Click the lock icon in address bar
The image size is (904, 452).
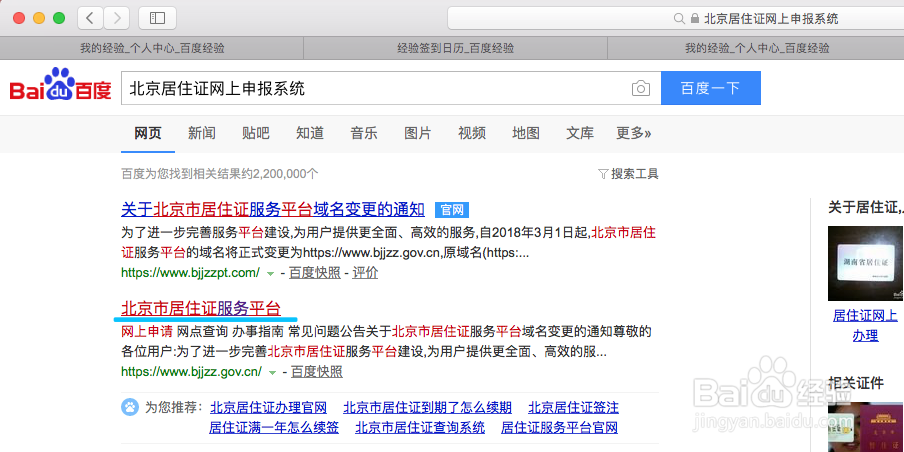[x=695, y=19]
